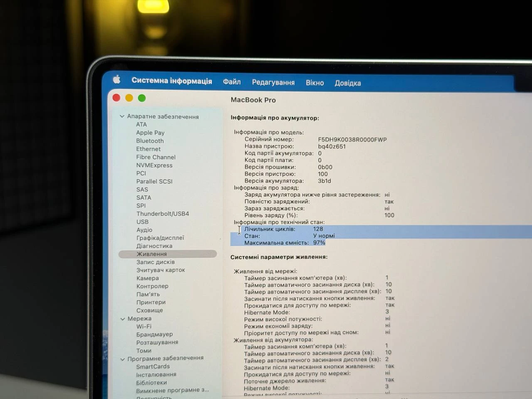Click the MacBook Pro window title
The height and width of the screenshot is (399, 532).
point(253,100)
